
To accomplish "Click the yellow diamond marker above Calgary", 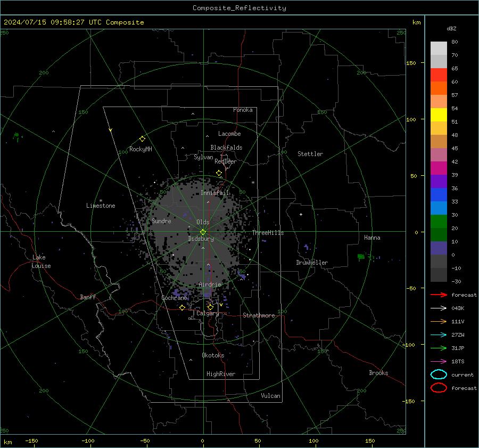I will point(210,307).
